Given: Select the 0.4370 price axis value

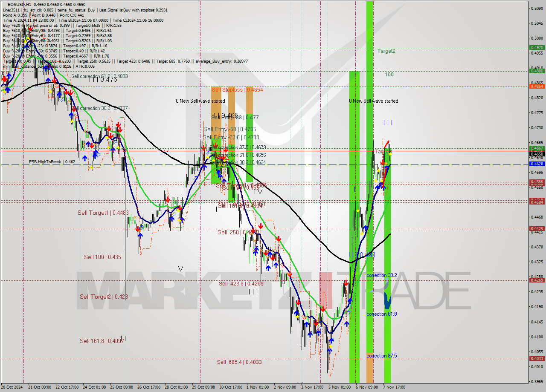Looking at the screenshot, I should tap(537, 247).
